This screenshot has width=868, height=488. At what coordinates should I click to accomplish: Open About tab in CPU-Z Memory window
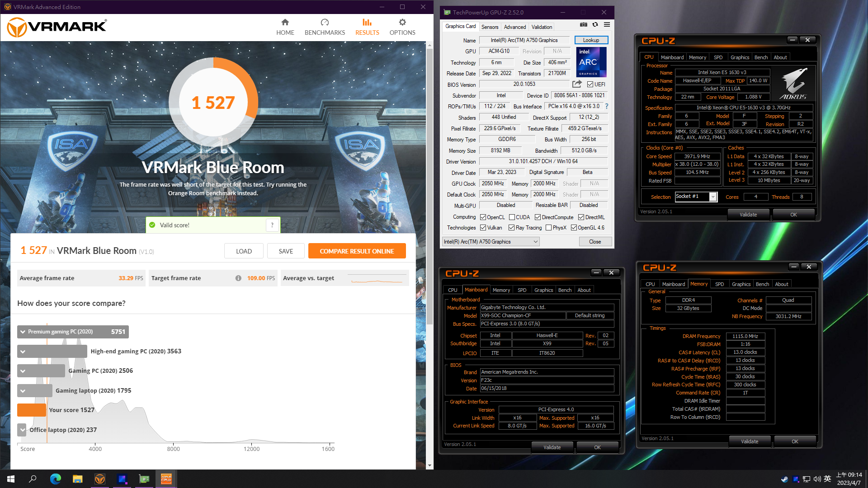tap(781, 284)
